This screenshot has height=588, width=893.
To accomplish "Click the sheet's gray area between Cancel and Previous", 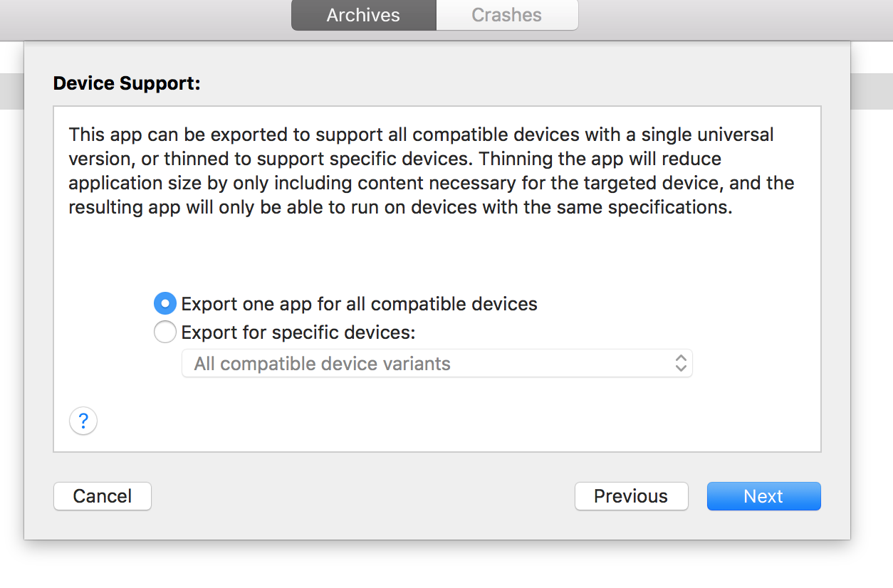I will [x=363, y=496].
